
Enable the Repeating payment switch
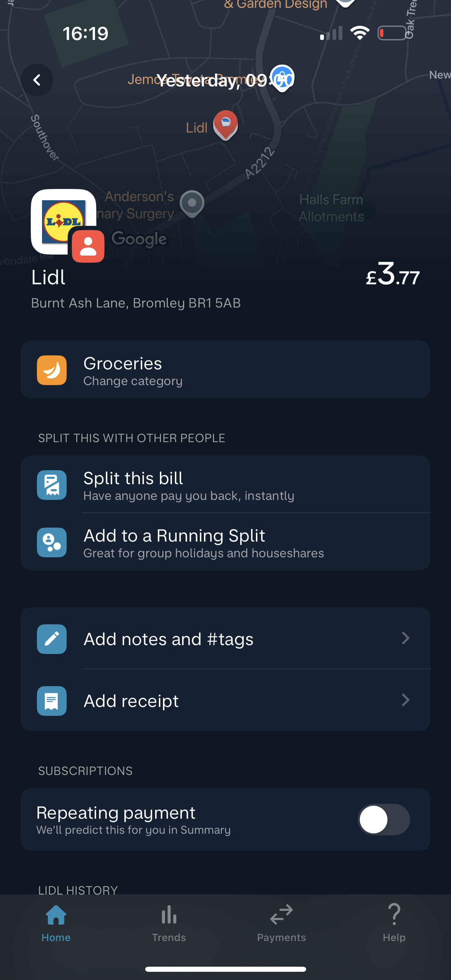coord(383,819)
